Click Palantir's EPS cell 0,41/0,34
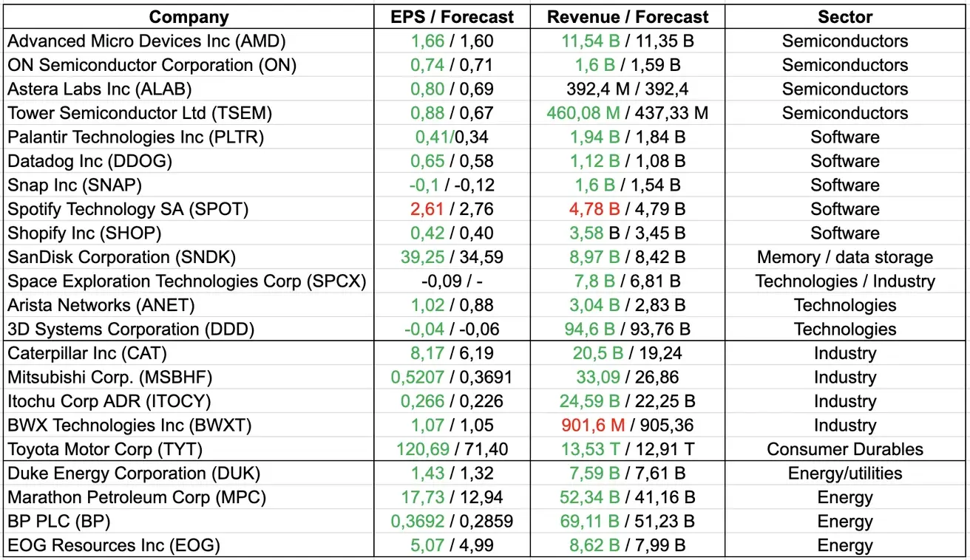This screenshot has width=970, height=560. [x=452, y=137]
